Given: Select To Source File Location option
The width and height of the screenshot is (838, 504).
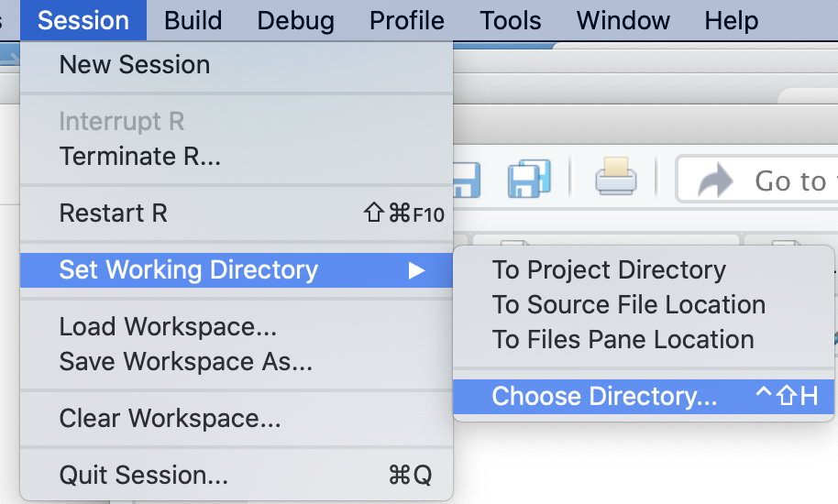Looking at the screenshot, I should [x=644, y=305].
